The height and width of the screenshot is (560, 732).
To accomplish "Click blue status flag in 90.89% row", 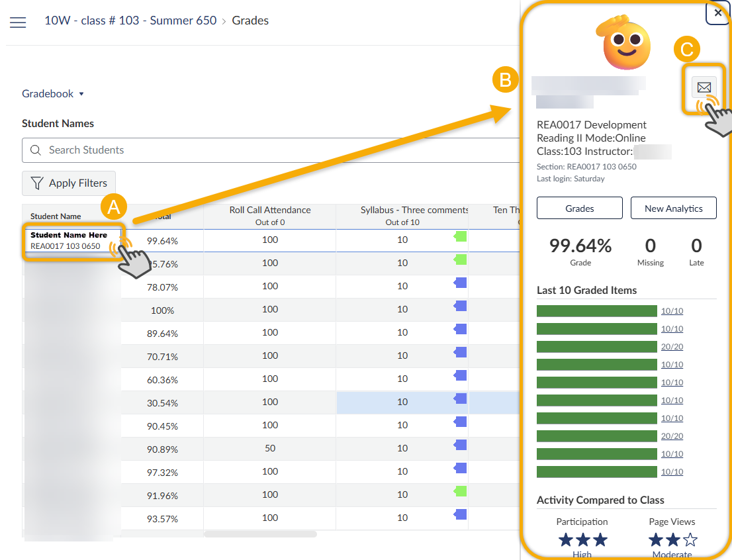I will point(460,445).
